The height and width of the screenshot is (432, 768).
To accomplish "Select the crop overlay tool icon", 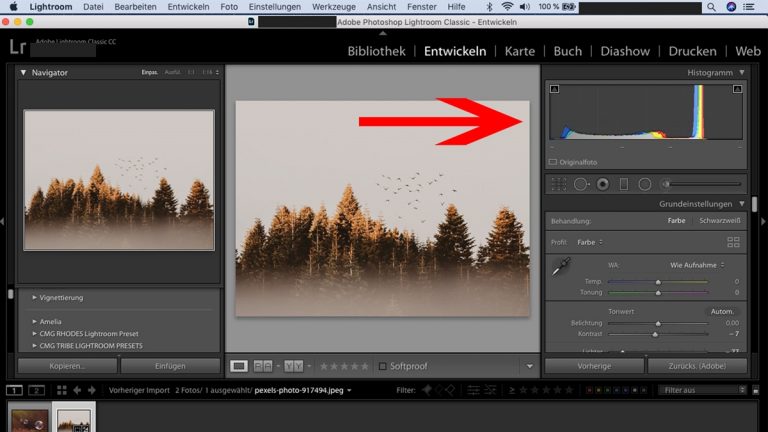I will point(559,184).
